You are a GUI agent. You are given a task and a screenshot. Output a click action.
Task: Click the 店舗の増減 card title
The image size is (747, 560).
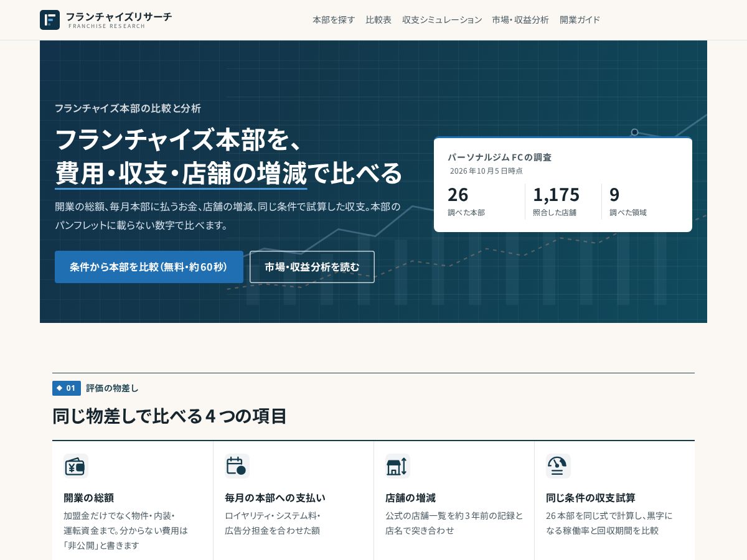[x=410, y=498]
